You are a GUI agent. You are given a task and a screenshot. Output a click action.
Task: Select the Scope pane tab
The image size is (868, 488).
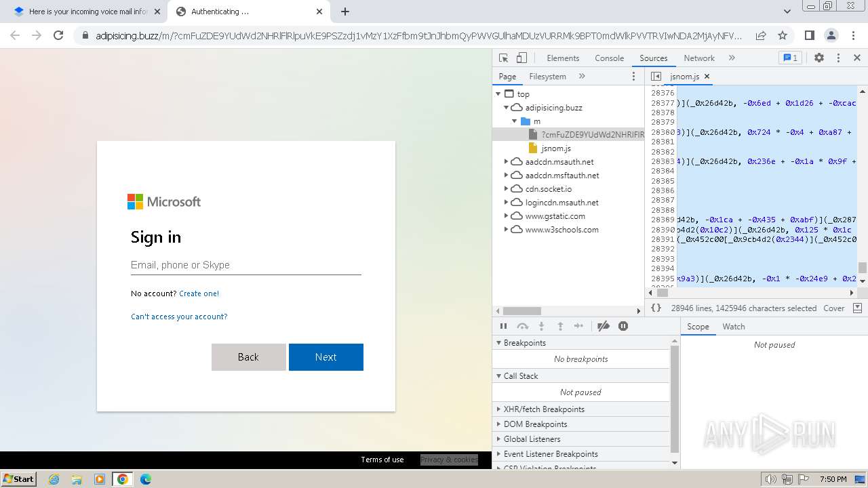pos(698,327)
